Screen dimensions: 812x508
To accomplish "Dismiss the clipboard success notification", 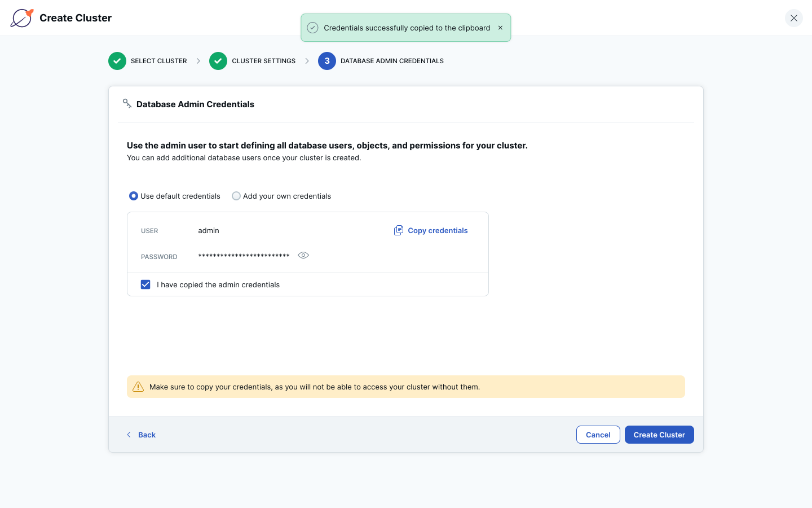I will pyautogui.click(x=500, y=28).
